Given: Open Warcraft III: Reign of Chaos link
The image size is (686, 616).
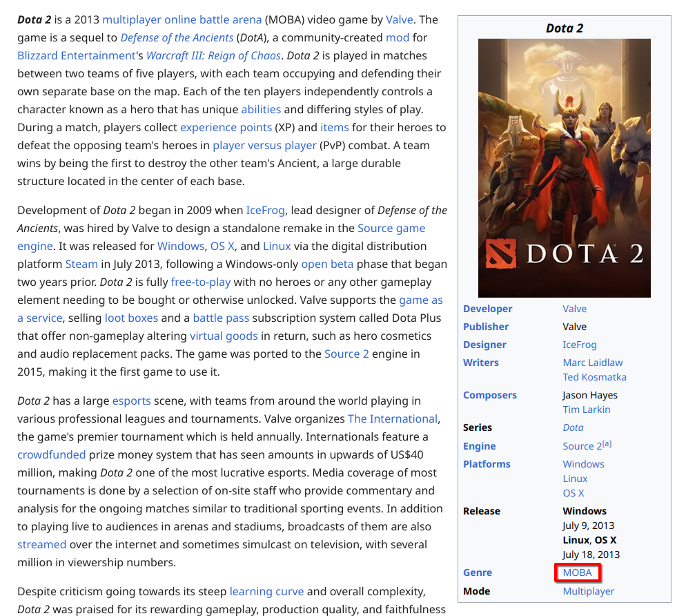Looking at the screenshot, I should pos(213,56).
